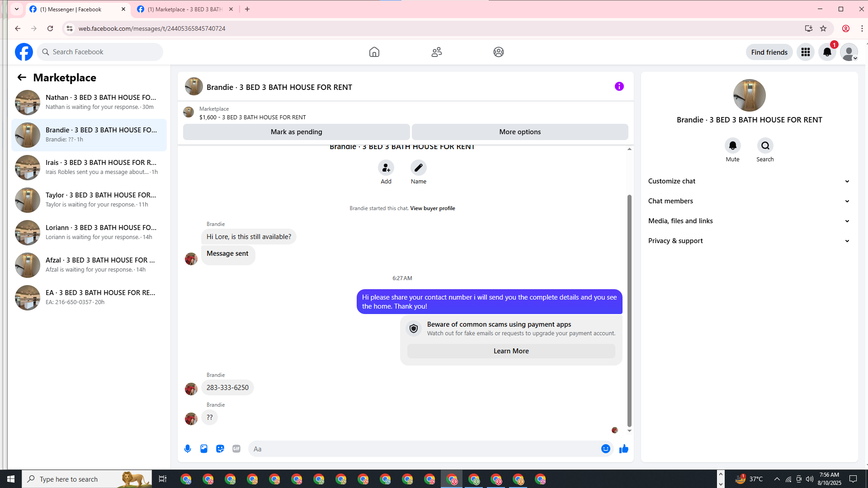This screenshot has width=868, height=488.
Task: Click the chat vertical scrollbar
Action: (x=629, y=310)
